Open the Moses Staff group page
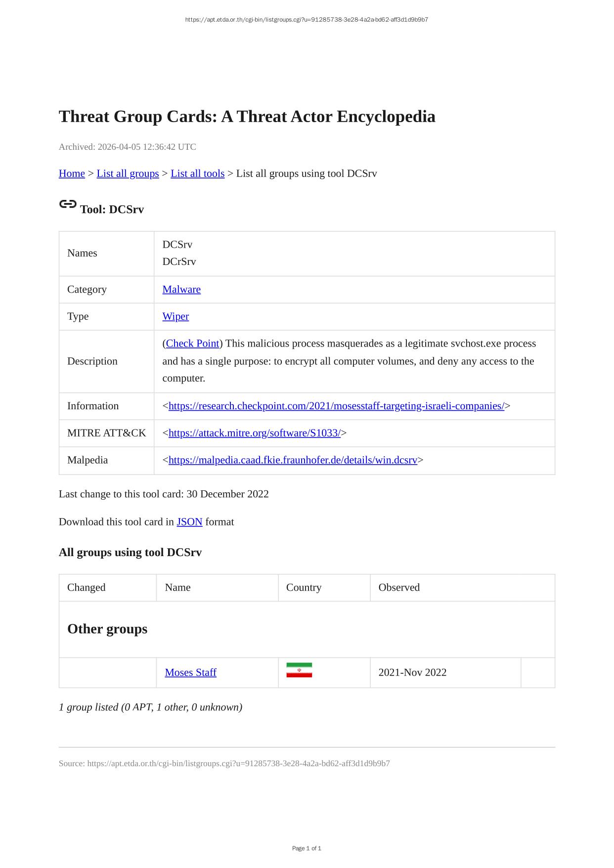Image resolution: width=614 pixels, height=868 pixels. point(190,673)
